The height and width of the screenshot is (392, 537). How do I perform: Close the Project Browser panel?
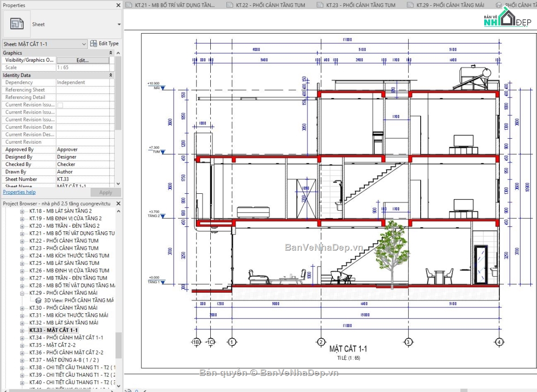(x=119, y=203)
